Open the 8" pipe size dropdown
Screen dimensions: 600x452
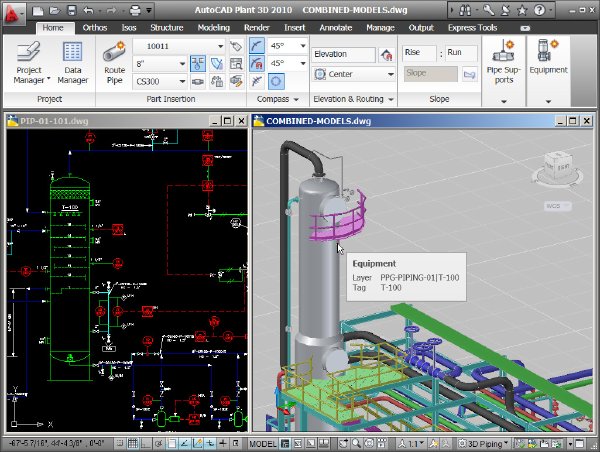click(x=183, y=64)
